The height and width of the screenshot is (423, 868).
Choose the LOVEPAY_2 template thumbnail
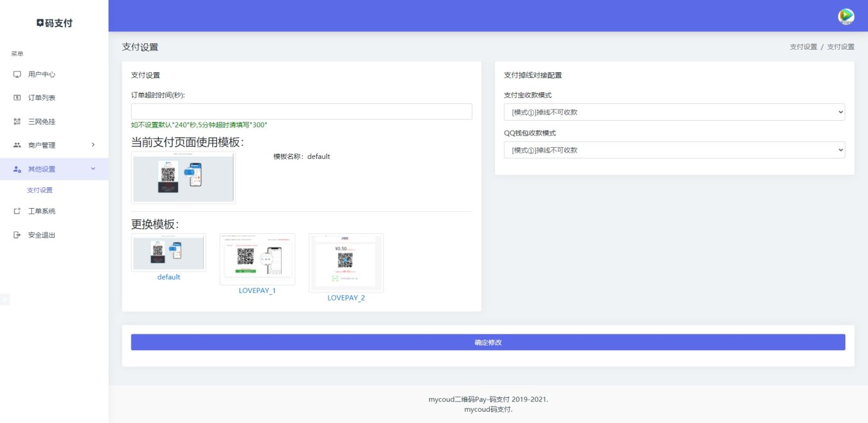[346, 263]
